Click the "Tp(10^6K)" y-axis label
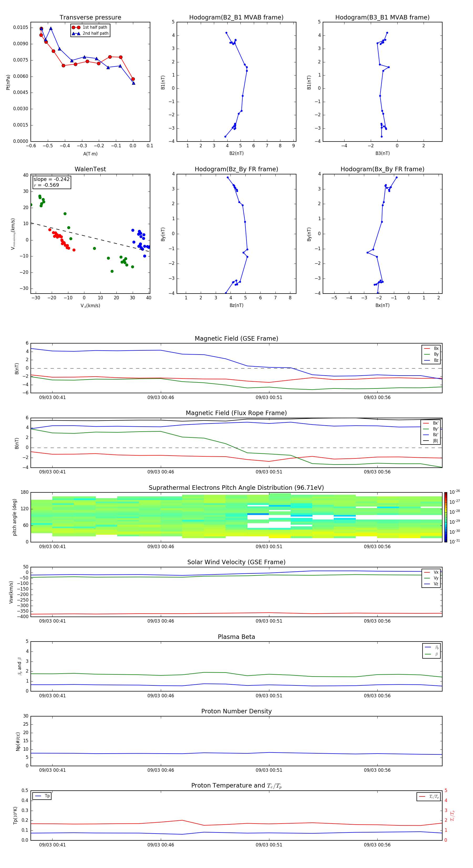This screenshot has height=868, width=473. click(x=15, y=815)
